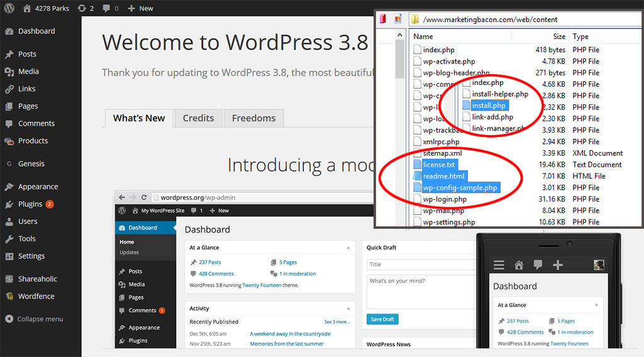This screenshot has height=357, width=644.
Task: Open the Media menu in the sidebar
Action: click(28, 72)
